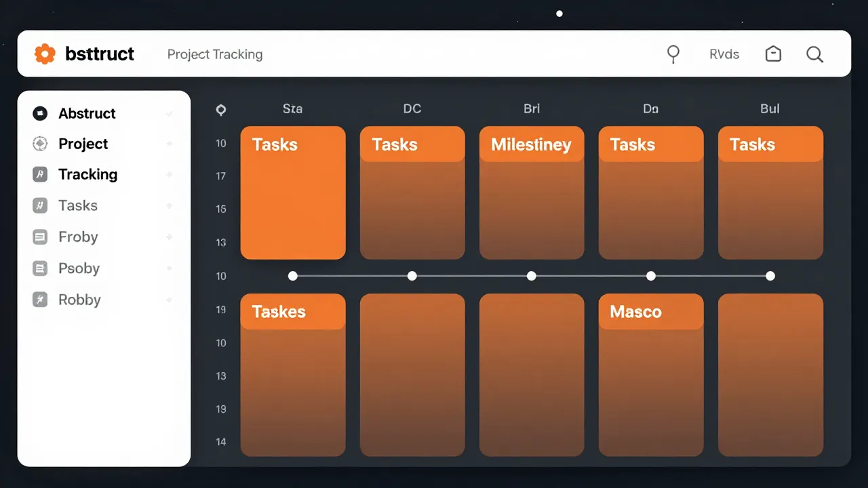Click the pin icon above the date column
The width and height of the screenshot is (868, 488).
[x=221, y=108]
